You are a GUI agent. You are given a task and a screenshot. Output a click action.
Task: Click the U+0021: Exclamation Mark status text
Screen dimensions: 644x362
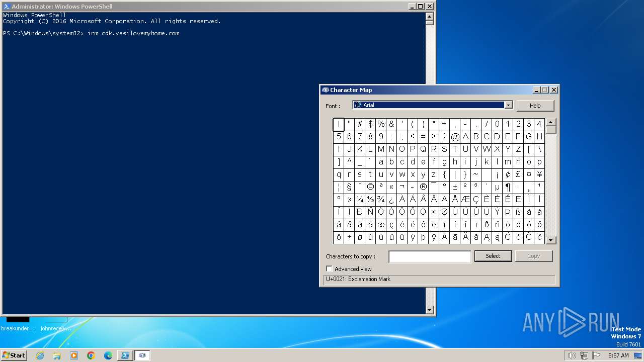[x=358, y=279]
